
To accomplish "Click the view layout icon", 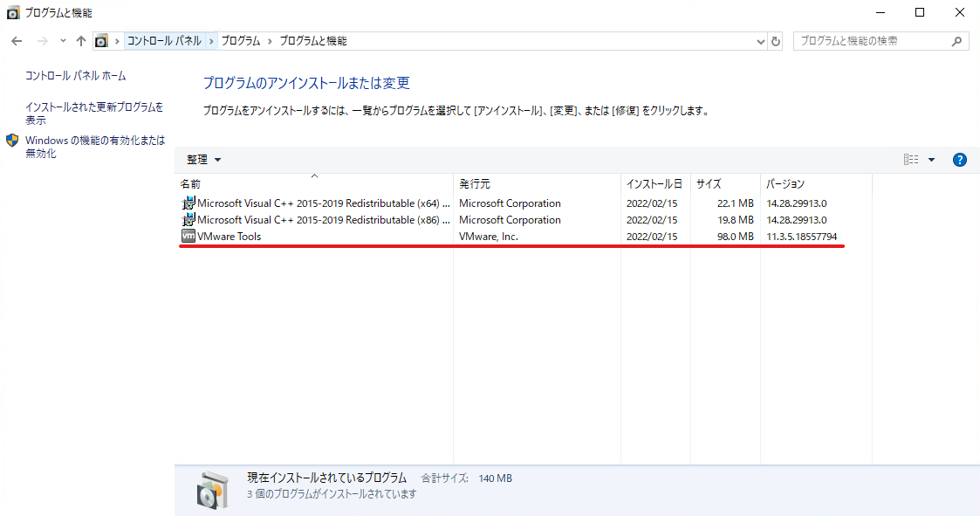I will tap(911, 160).
